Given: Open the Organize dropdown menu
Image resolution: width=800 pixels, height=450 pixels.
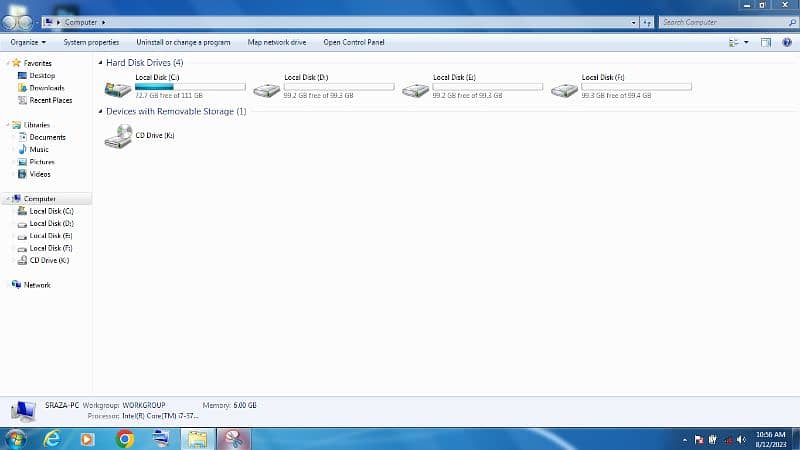Looking at the screenshot, I should pos(28,42).
